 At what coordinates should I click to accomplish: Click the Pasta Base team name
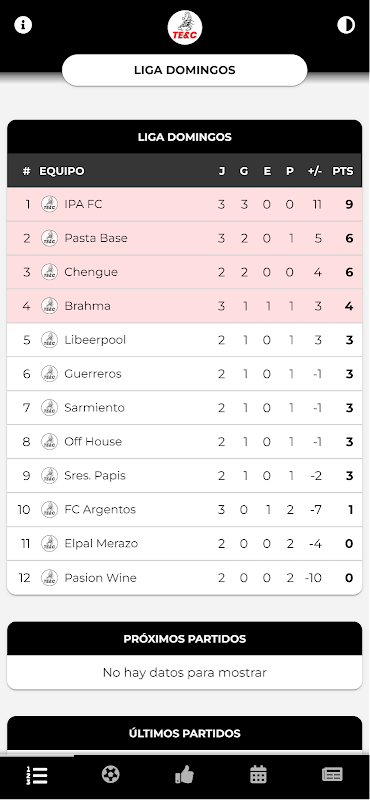tap(96, 238)
